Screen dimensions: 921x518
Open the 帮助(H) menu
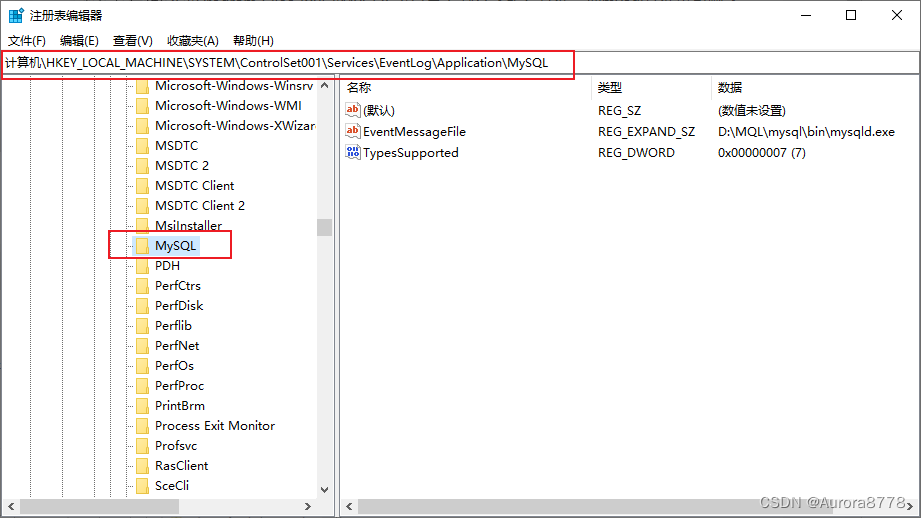253,41
